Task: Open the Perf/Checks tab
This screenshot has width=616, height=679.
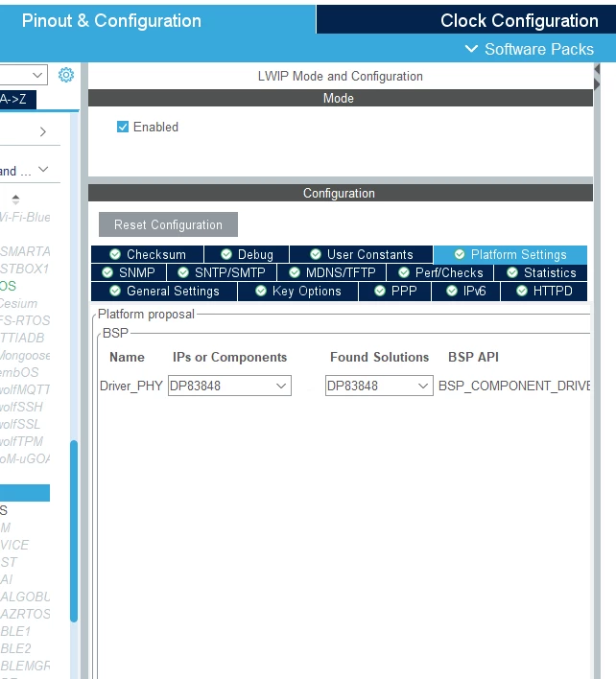Action: [440, 272]
